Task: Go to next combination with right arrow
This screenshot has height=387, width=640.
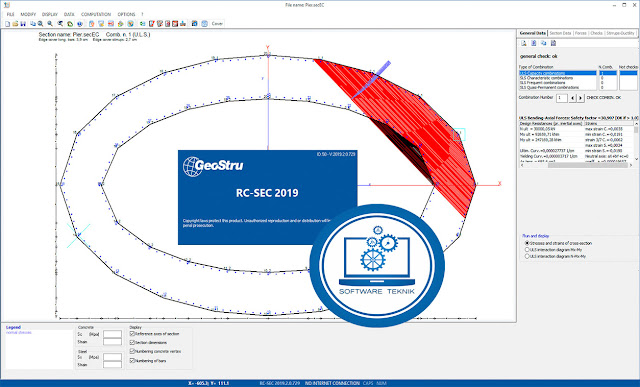Action: pyautogui.click(x=580, y=98)
